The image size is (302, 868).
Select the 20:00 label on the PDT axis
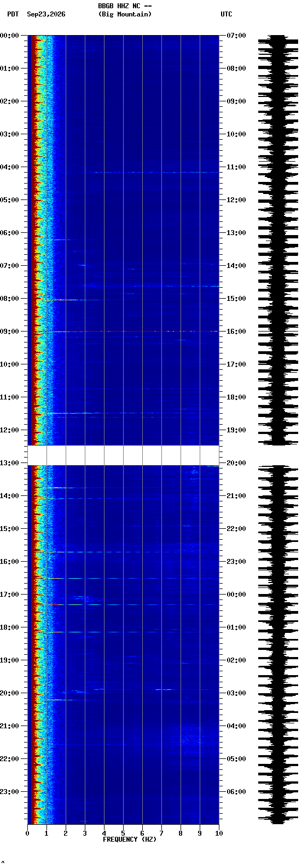(10, 693)
